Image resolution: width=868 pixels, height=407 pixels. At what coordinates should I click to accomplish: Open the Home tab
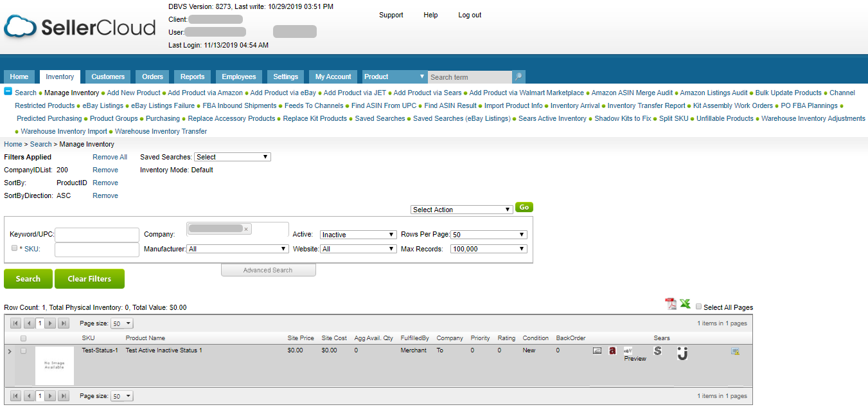tap(19, 77)
